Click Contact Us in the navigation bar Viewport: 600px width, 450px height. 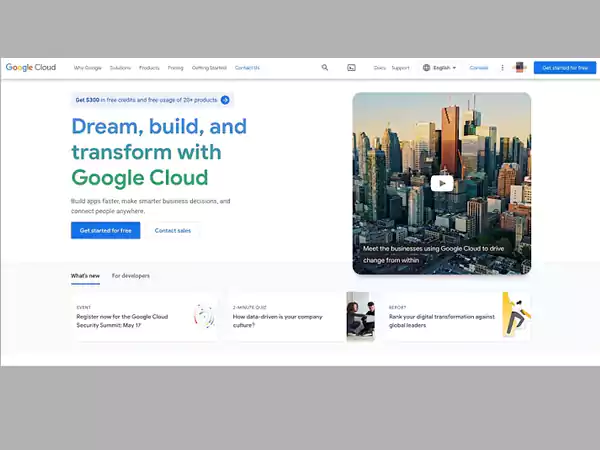click(247, 68)
